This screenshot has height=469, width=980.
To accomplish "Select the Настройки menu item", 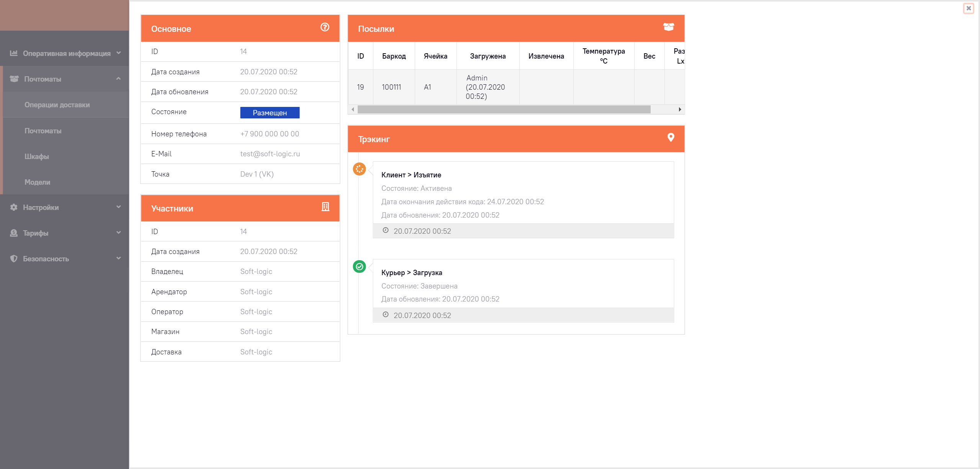I will 41,207.
